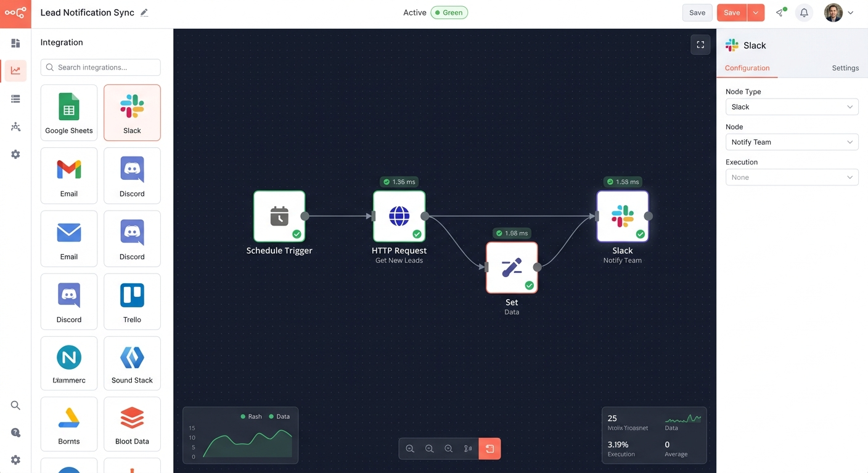Click the Slack logo in the right panel header
Screen dimensions: 868x473
coord(732,45)
